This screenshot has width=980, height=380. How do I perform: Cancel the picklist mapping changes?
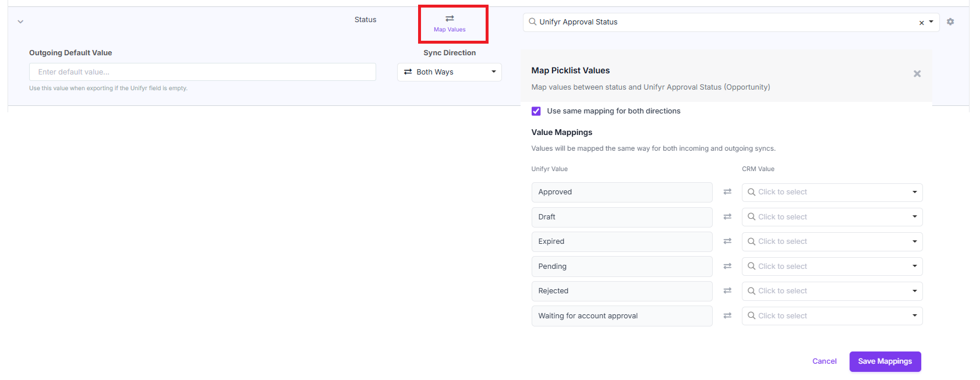(x=825, y=361)
